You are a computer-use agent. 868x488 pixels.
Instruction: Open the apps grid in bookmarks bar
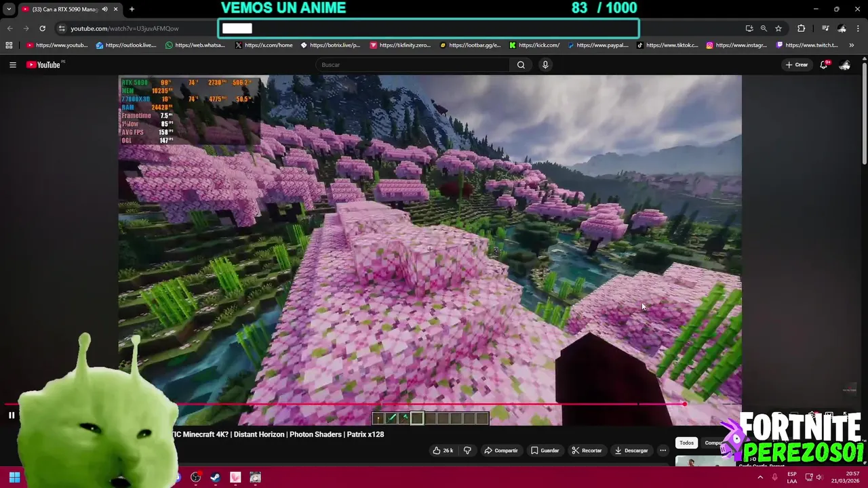(9, 45)
